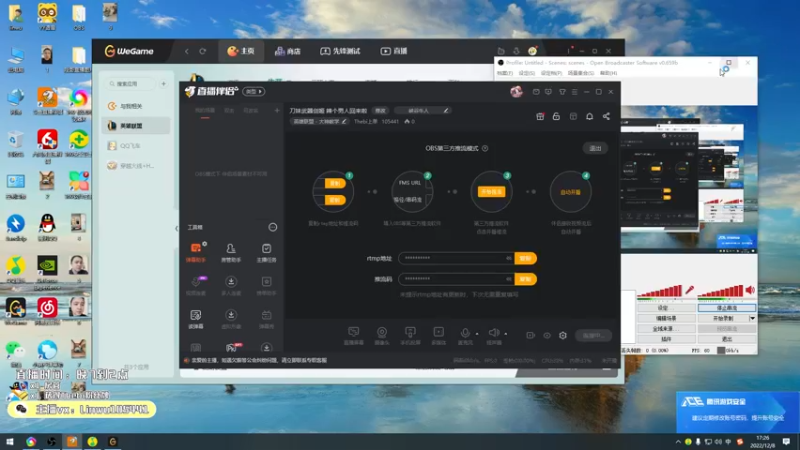This screenshot has width=800, height=450.
Task: Toggle the eye preview icon
Action: pyautogui.click(x=547, y=336)
